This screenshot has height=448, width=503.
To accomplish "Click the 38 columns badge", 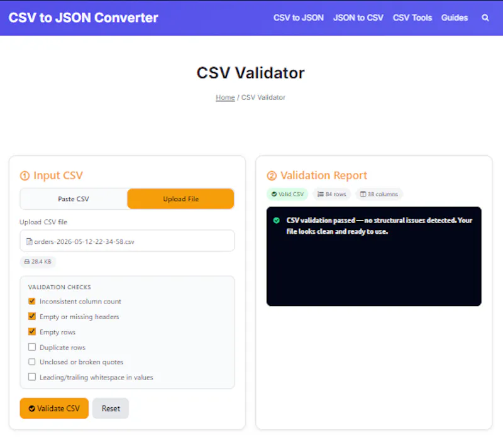I will (379, 194).
